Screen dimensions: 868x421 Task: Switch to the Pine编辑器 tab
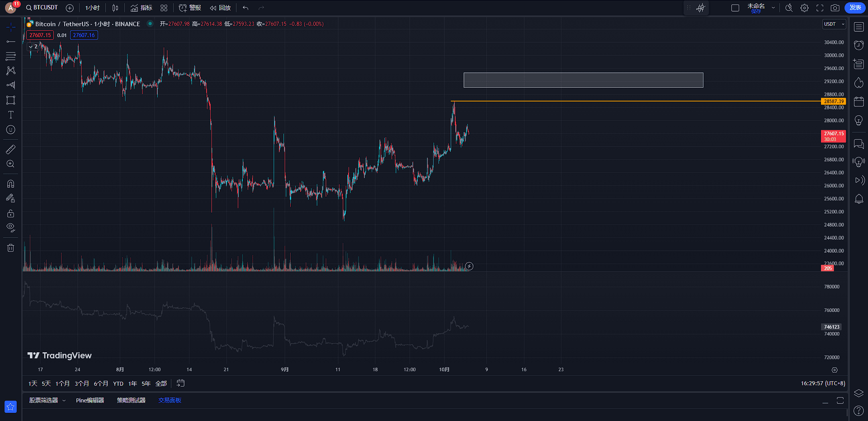[x=90, y=400]
